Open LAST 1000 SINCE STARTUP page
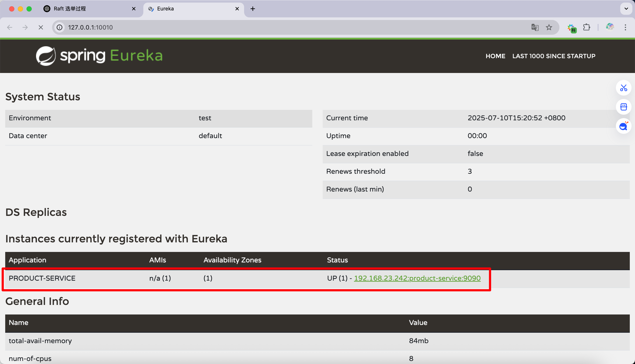Viewport: 635px width, 364px height. [x=554, y=56]
